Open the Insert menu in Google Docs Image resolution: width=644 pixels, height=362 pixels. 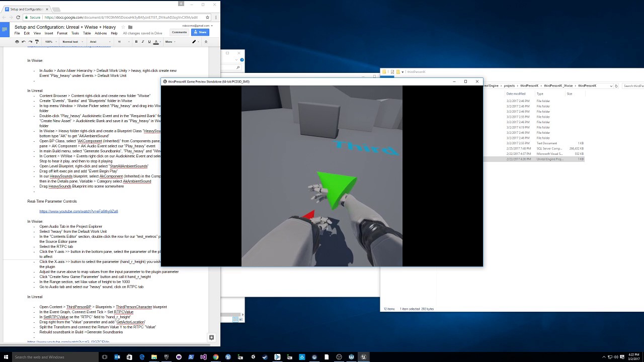(x=49, y=33)
